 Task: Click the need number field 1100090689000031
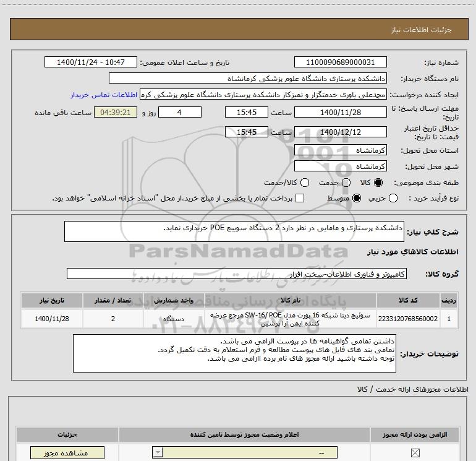(x=340, y=62)
